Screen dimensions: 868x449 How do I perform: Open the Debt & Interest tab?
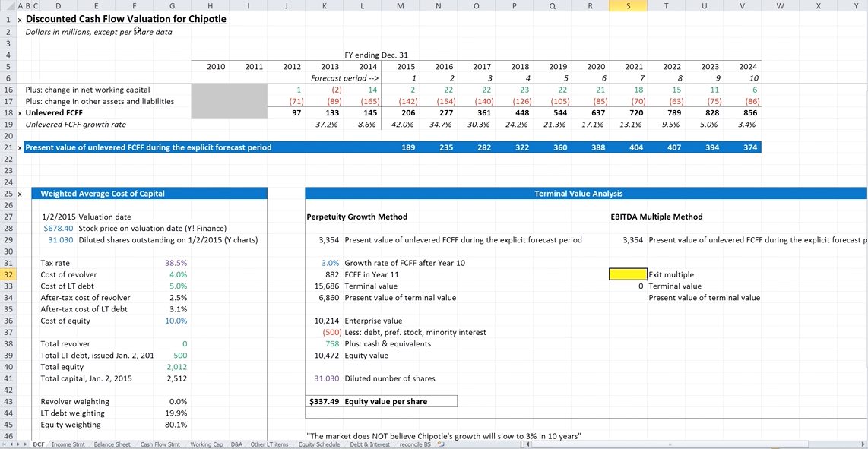[372, 444]
